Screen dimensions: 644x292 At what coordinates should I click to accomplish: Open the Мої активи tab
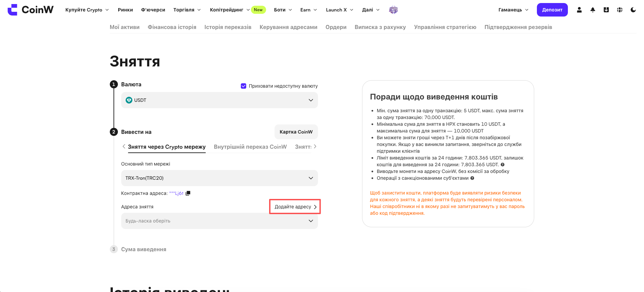click(125, 27)
